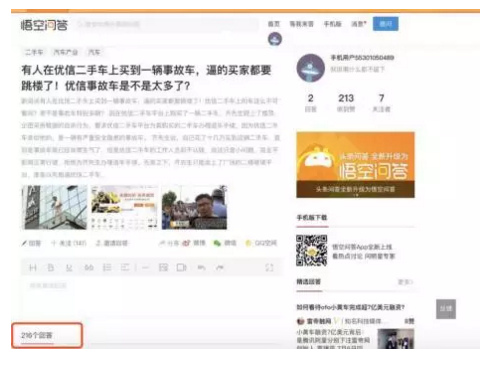This screenshot has height=365, width=484.
Task: Insert a video via the editor toolbar
Action: pyautogui.click(x=182, y=268)
